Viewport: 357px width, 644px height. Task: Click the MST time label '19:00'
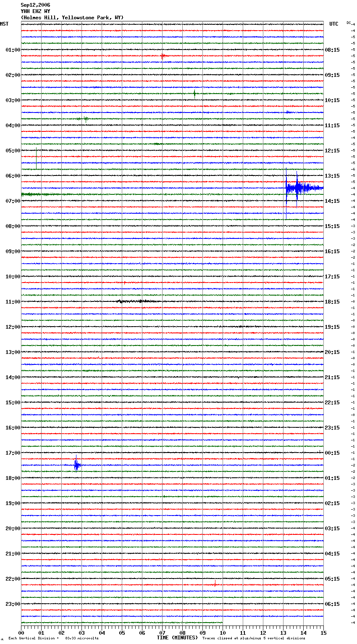pos(13,503)
